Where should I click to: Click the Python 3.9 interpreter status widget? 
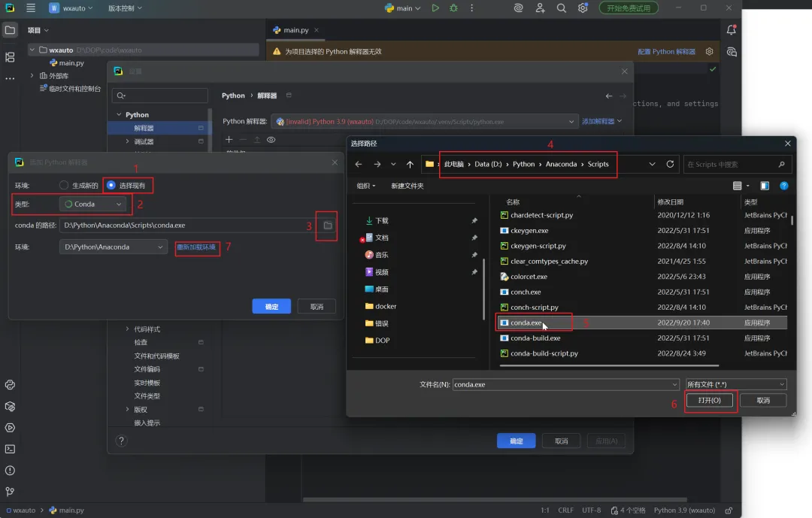(684, 510)
